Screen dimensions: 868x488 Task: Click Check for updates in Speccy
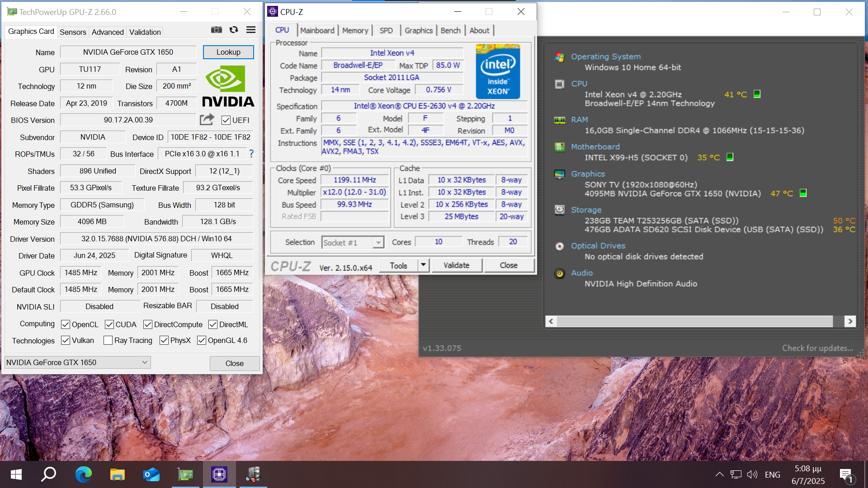coord(817,348)
